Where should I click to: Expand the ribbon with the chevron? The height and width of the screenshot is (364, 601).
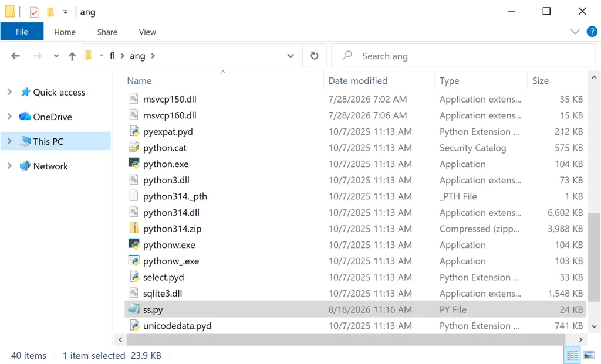[x=575, y=32]
